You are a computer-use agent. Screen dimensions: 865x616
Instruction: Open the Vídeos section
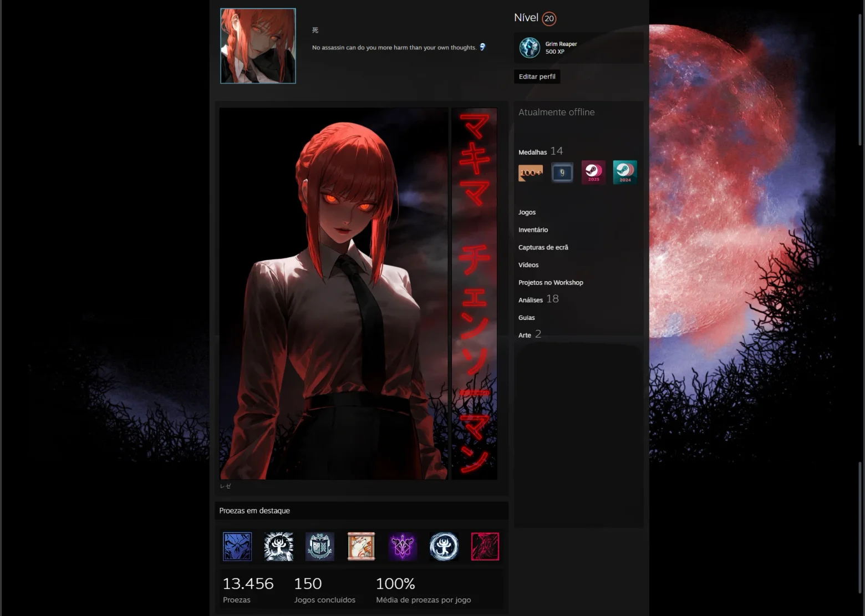528,265
